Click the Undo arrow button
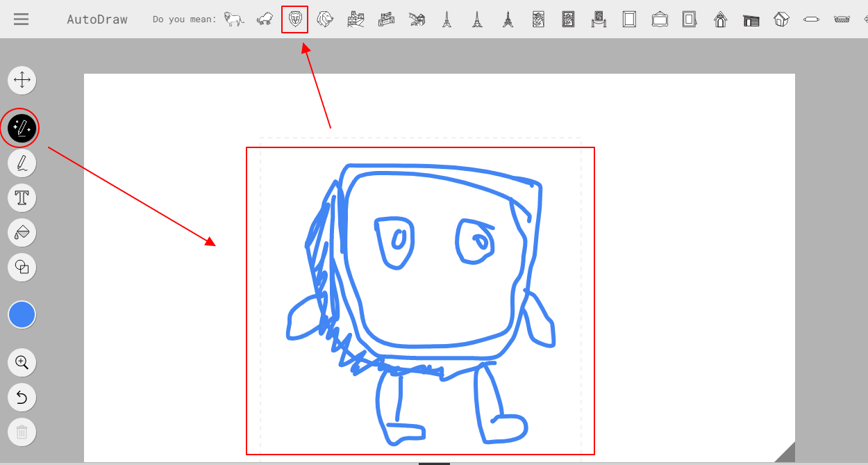Screen dimensions: 868x465 pos(22,398)
